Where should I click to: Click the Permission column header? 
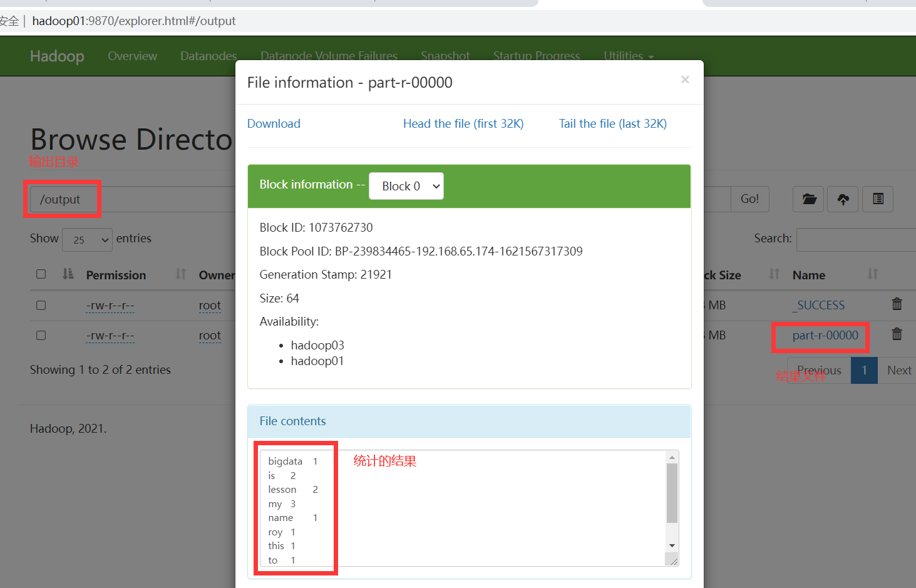click(116, 275)
